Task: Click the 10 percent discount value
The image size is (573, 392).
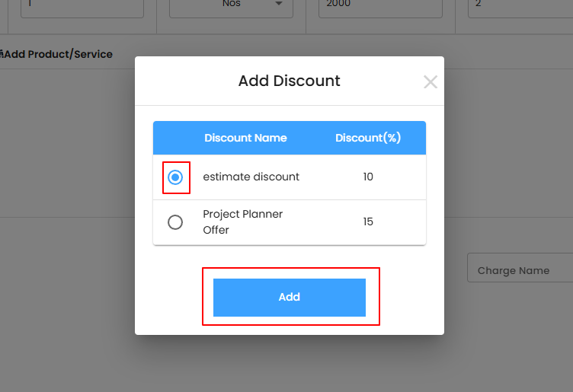Action: coord(368,177)
